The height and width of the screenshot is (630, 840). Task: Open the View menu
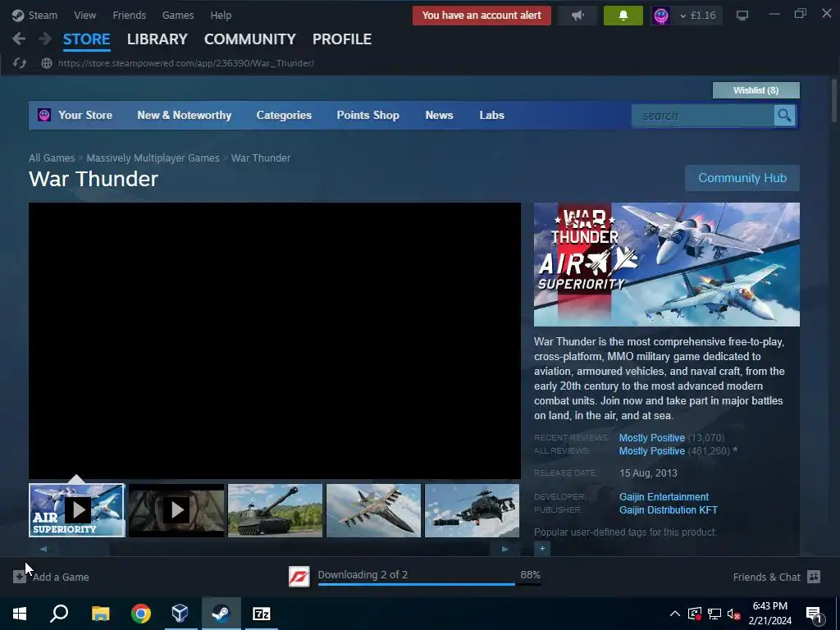tap(84, 15)
